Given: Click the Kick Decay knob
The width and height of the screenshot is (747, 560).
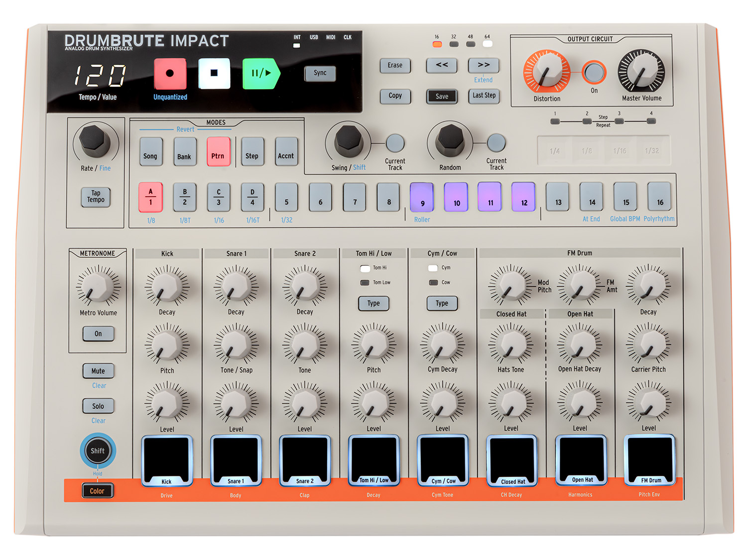Looking at the screenshot, I should point(167,286).
